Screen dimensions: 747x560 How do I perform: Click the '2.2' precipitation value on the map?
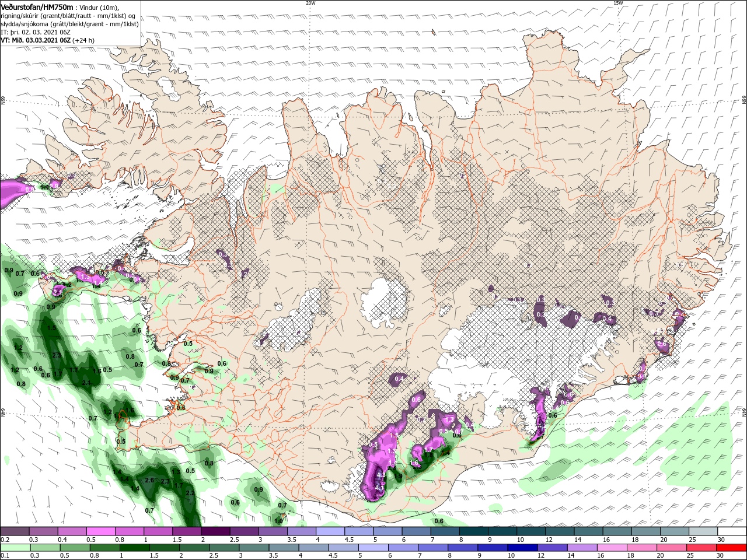point(190,493)
